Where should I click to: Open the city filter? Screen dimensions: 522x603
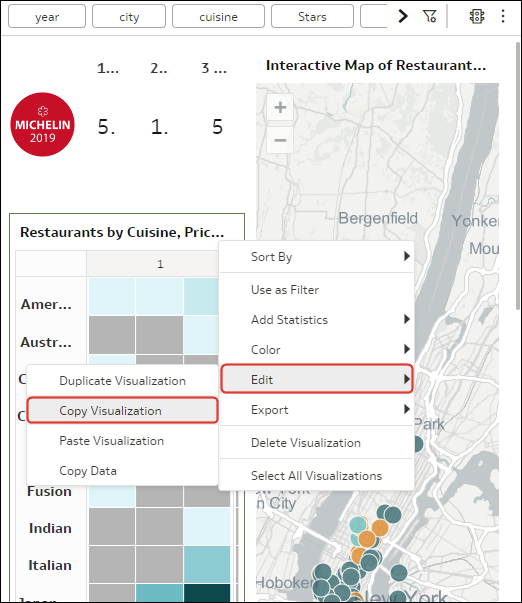click(x=129, y=16)
